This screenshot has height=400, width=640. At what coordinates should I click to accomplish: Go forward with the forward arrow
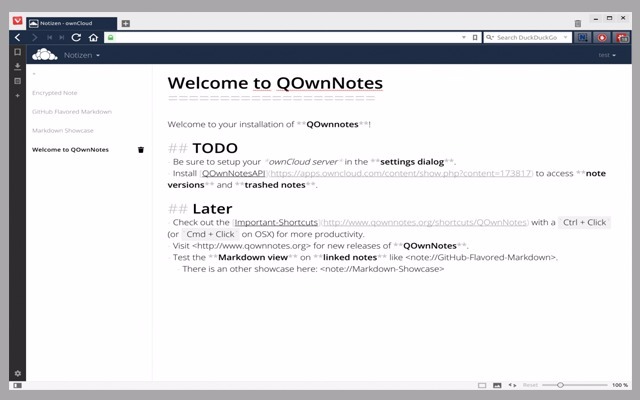(35, 38)
